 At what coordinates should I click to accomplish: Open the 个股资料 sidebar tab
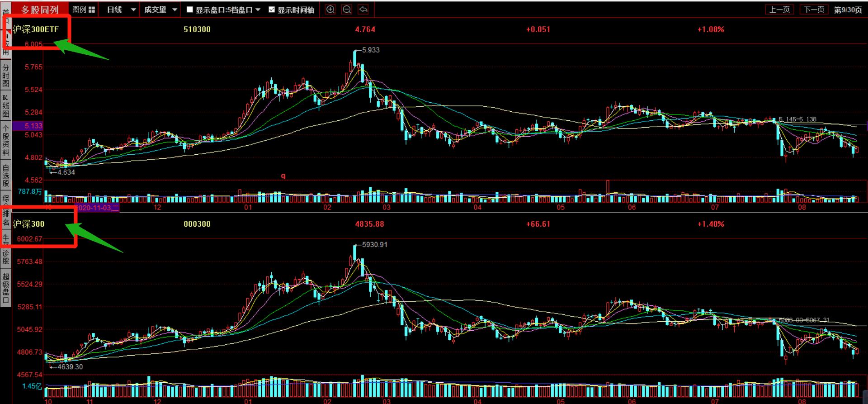click(5, 140)
